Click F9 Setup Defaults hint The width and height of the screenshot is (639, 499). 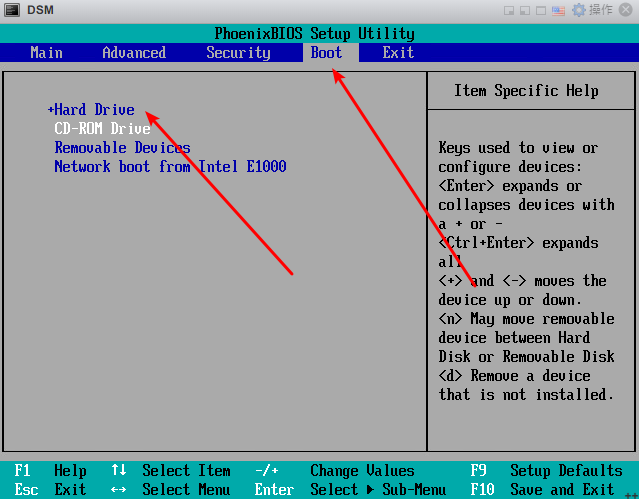(x=546, y=471)
